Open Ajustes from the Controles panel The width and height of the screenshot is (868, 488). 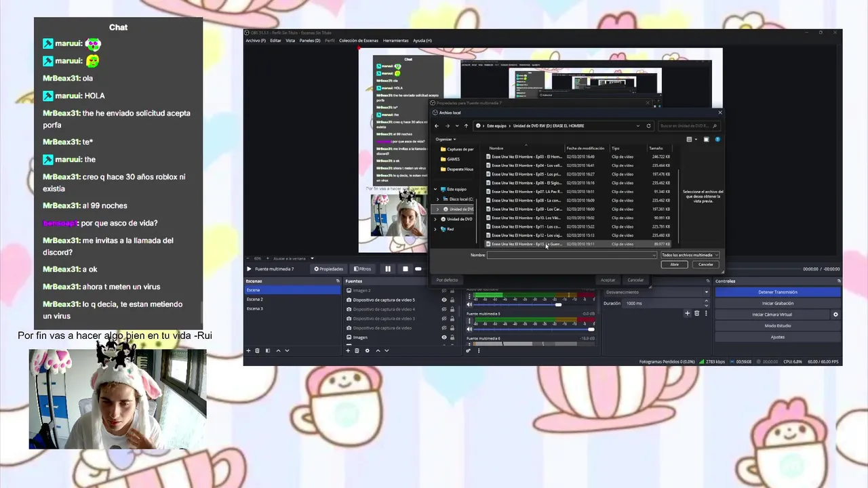pyautogui.click(x=778, y=337)
